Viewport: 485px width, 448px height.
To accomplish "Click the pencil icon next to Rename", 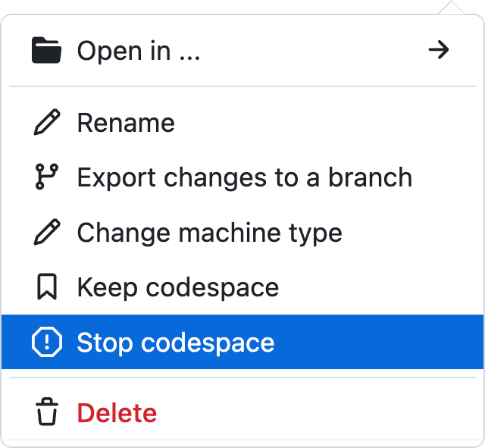I will (x=46, y=123).
